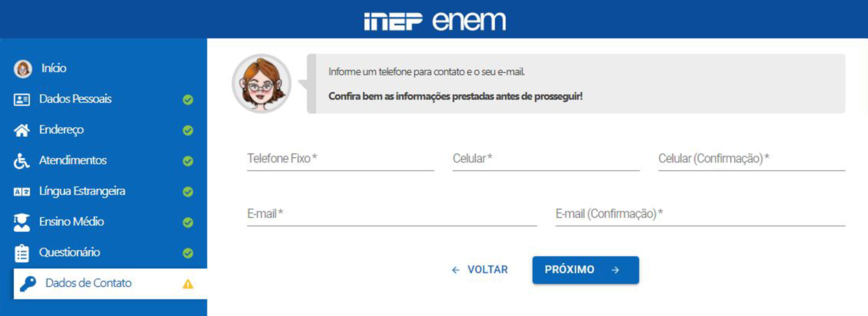Image resolution: width=868 pixels, height=316 pixels.
Task: Click the Questionário clipboard icon
Action: pyautogui.click(x=22, y=253)
